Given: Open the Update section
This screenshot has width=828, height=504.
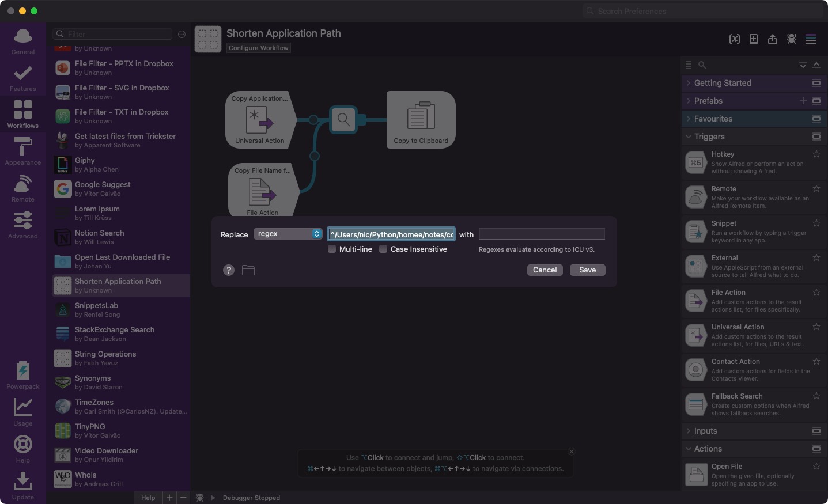Looking at the screenshot, I should 23,487.
